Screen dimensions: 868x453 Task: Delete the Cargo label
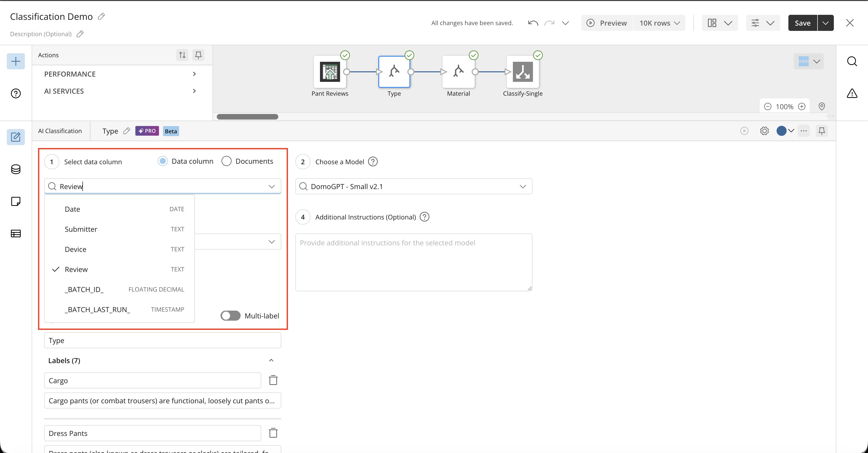tap(273, 380)
